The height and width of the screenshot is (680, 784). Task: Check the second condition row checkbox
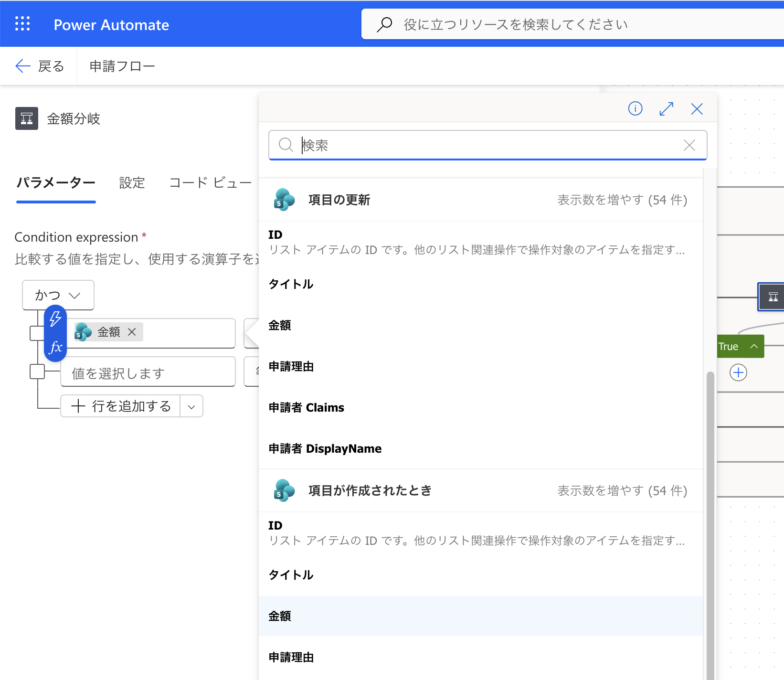tap(37, 372)
